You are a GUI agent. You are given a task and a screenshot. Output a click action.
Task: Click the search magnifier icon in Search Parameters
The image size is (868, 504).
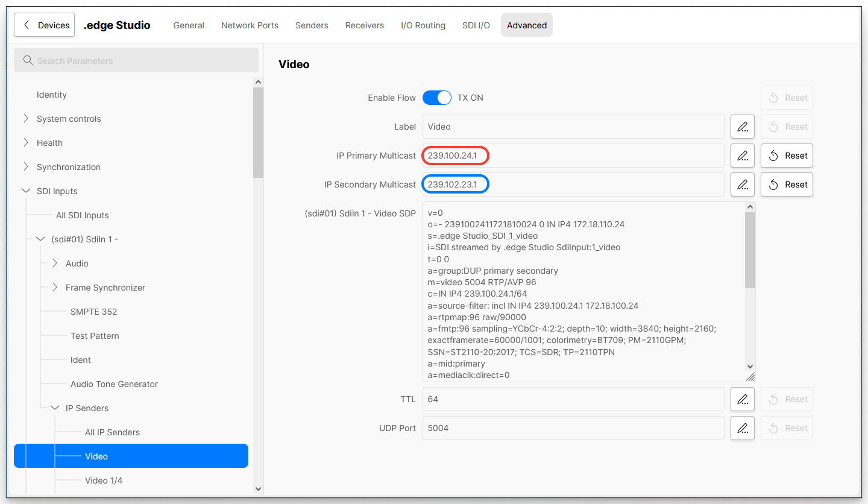[28, 61]
